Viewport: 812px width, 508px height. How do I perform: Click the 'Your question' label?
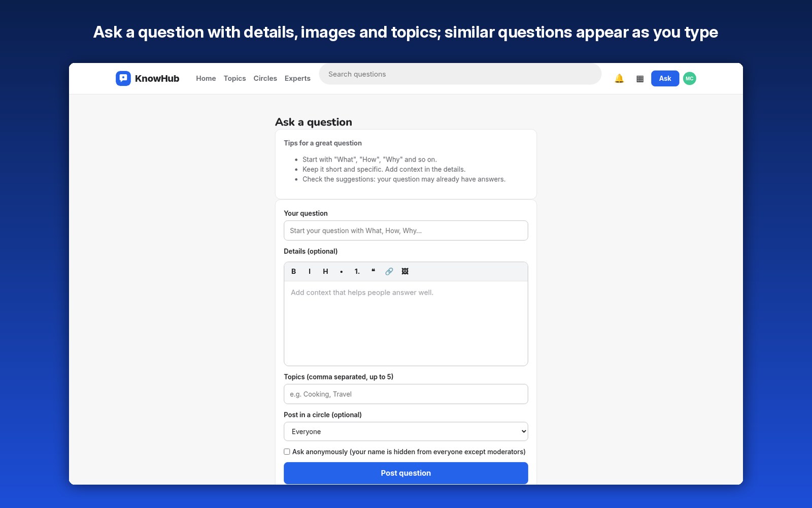point(306,213)
